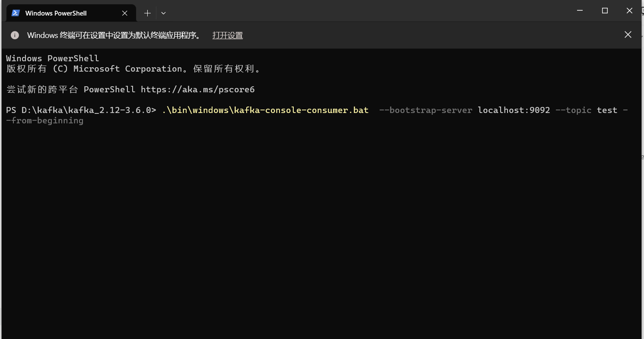
Task: Click the --topic parameter text
Action: [x=574, y=110]
